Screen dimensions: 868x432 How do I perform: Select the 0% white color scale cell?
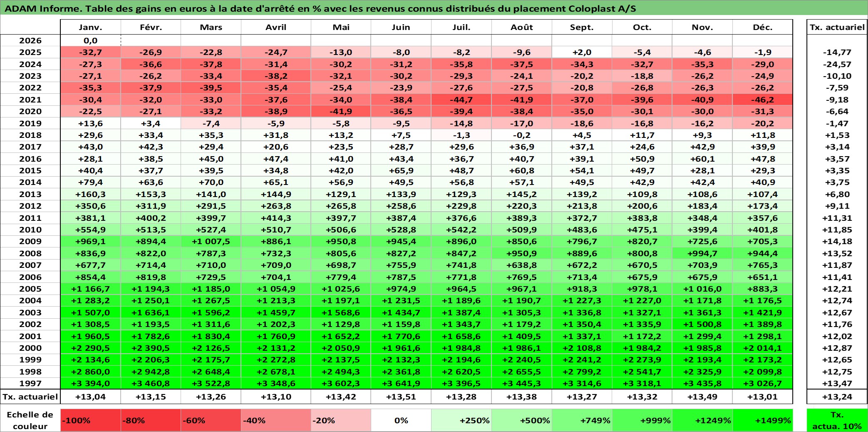pyautogui.click(x=401, y=420)
